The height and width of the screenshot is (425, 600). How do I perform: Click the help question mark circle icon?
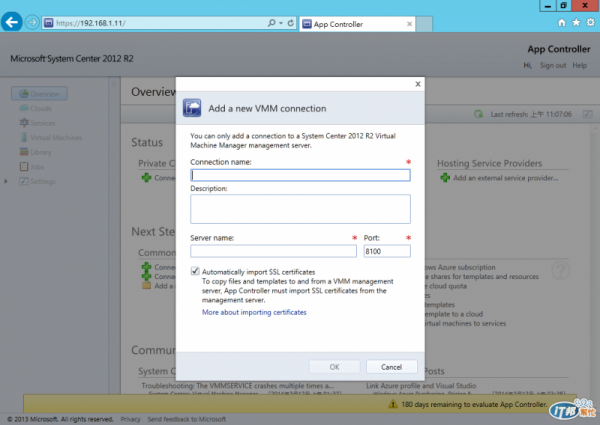(x=561, y=271)
